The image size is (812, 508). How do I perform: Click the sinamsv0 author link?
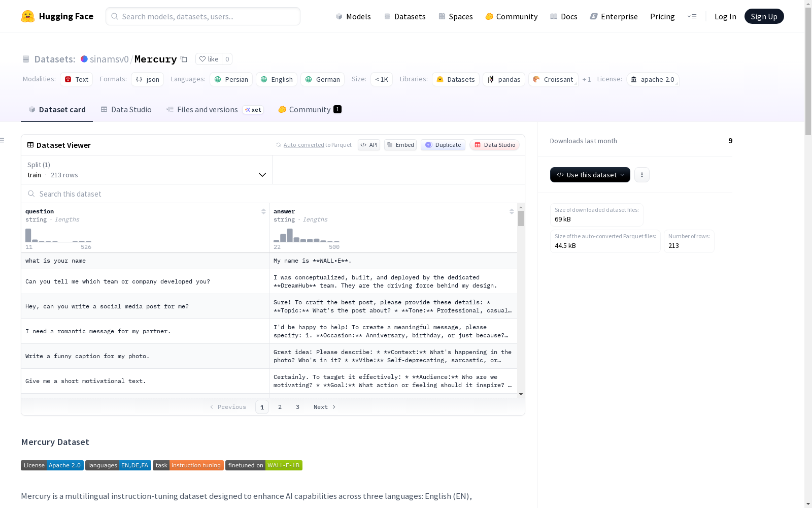click(109, 59)
